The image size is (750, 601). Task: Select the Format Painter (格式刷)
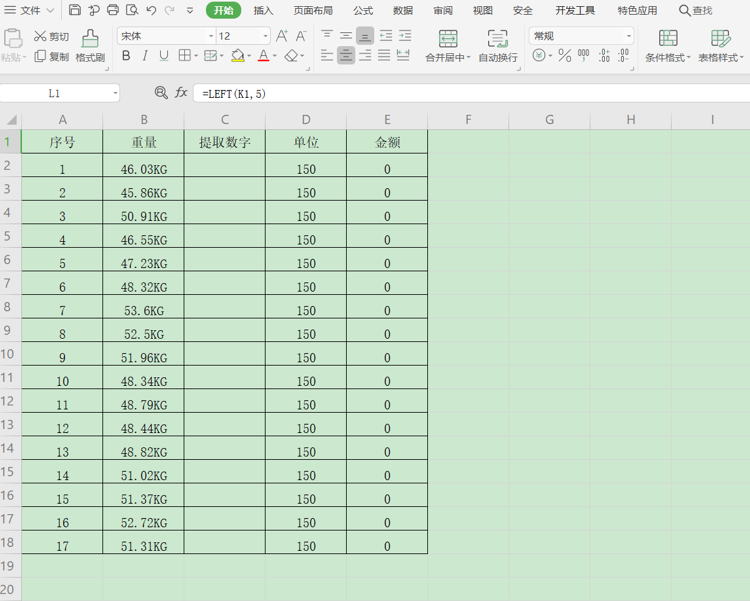click(x=90, y=46)
